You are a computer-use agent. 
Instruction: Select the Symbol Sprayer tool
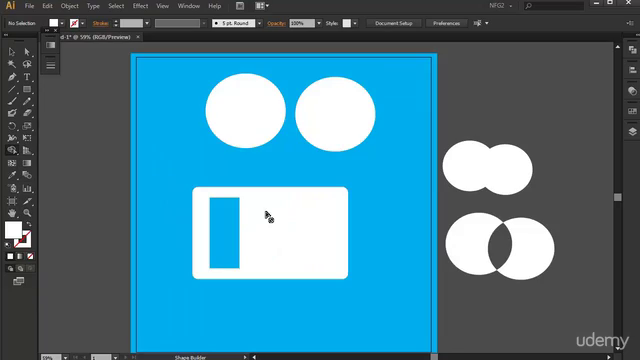pyautogui.click(x=12, y=188)
